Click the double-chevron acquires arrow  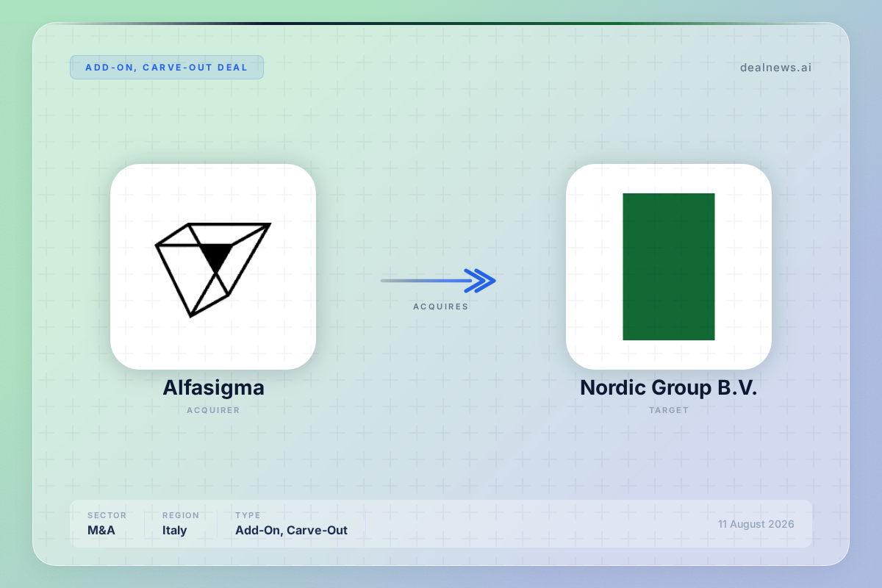(439, 280)
